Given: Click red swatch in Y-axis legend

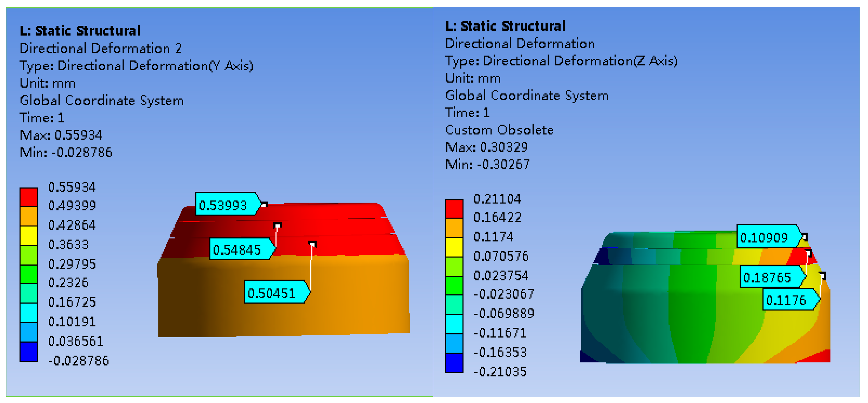Looking at the screenshot, I should click(28, 197).
